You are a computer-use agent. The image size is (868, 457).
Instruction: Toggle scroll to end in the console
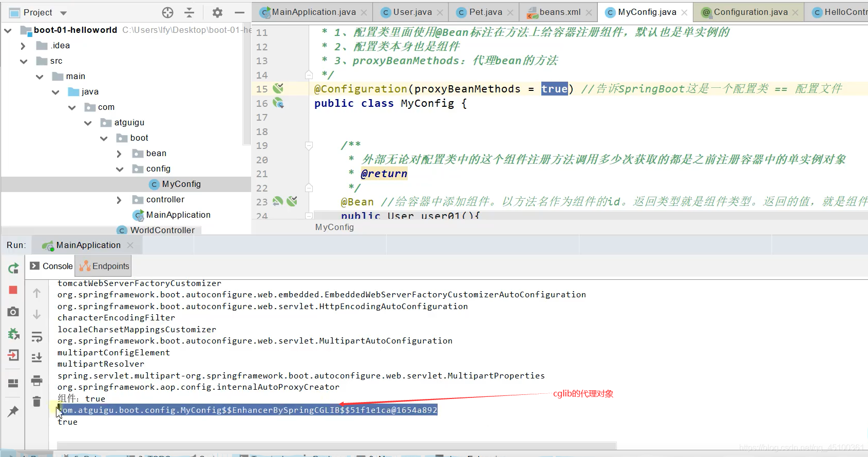click(x=37, y=357)
